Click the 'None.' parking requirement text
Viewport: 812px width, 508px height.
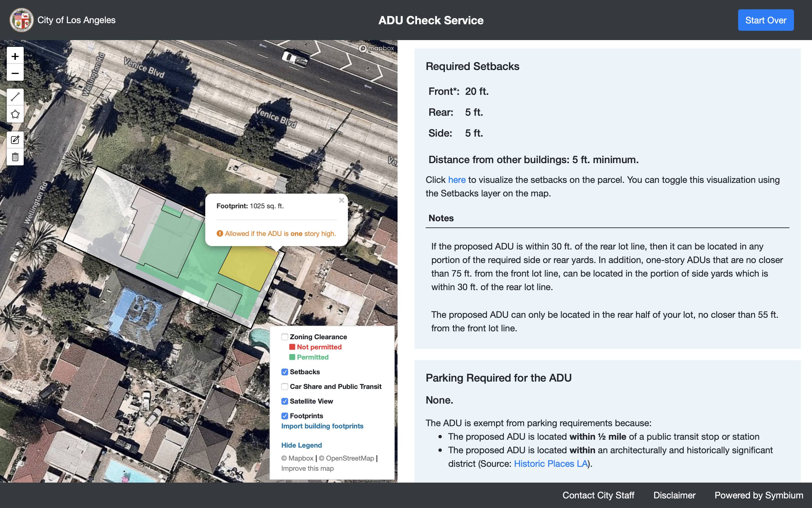coord(439,400)
